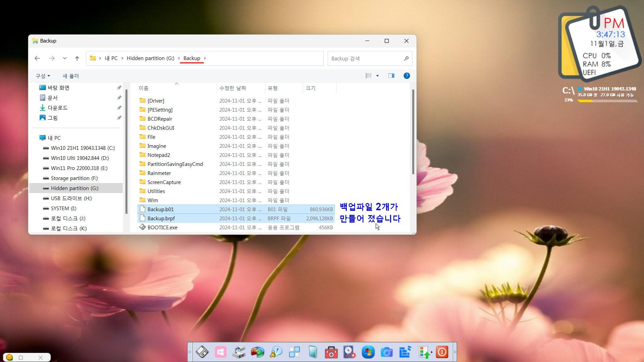Click 내 PC in the address breadcrumb
Screen dimensions: 644x362
coord(111,58)
